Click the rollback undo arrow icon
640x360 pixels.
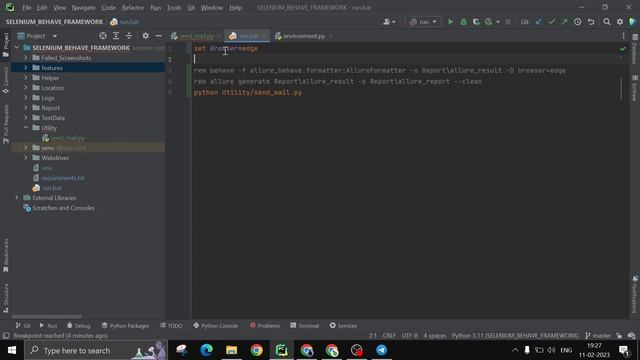[591, 22]
